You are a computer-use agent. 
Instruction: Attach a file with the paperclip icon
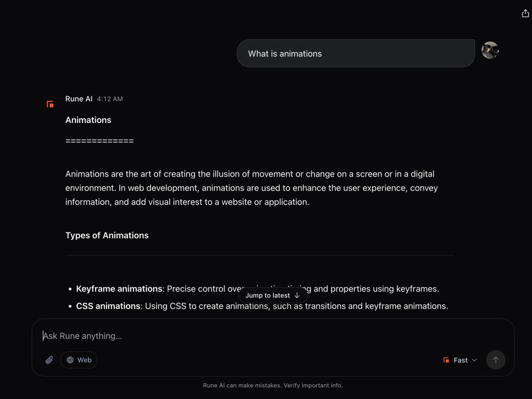click(x=49, y=360)
